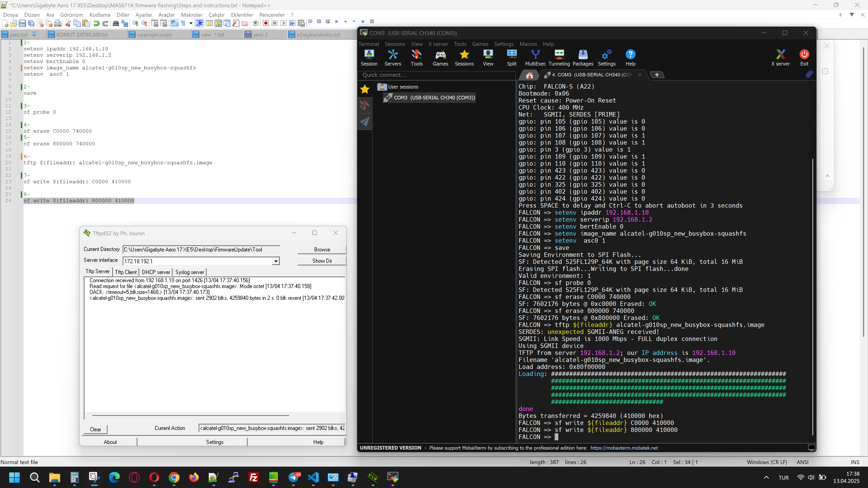Click the X server icon in MobaXterm

coord(780,58)
